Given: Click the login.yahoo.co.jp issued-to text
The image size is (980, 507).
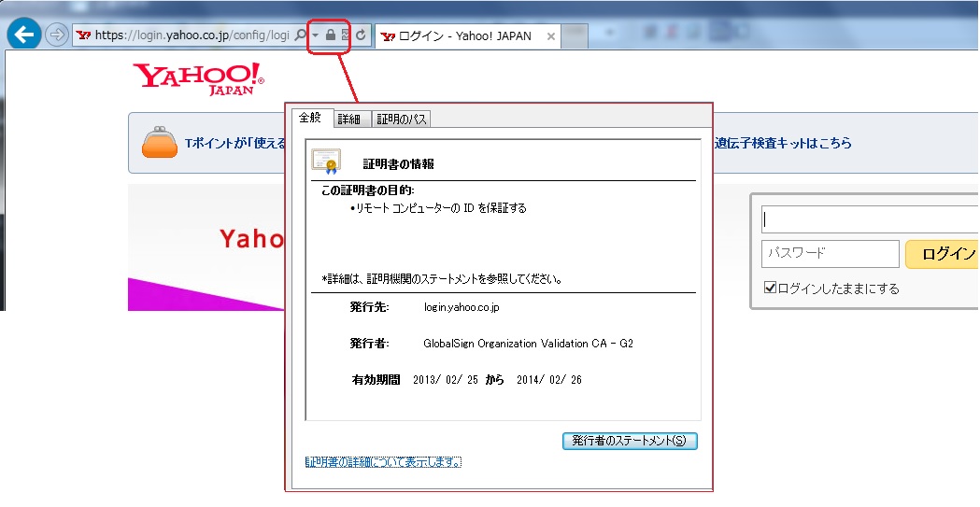Looking at the screenshot, I should pyautogui.click(x=462, y=307).
